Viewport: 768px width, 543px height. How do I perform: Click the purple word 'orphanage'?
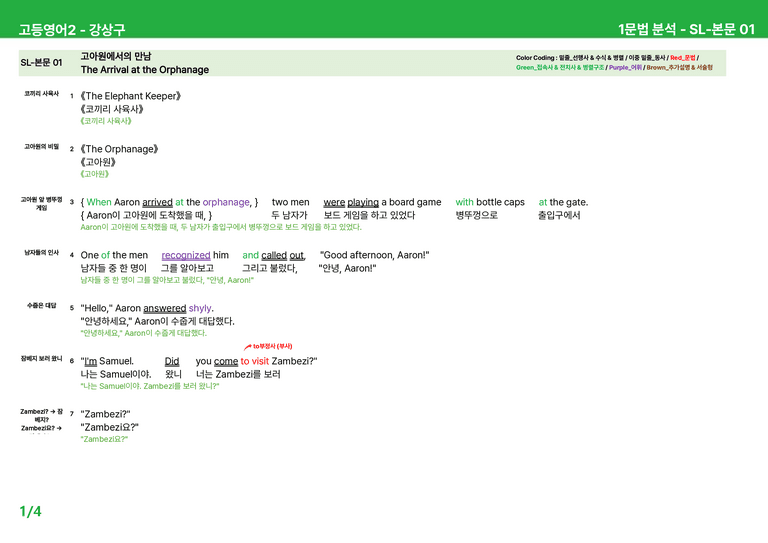226,202
